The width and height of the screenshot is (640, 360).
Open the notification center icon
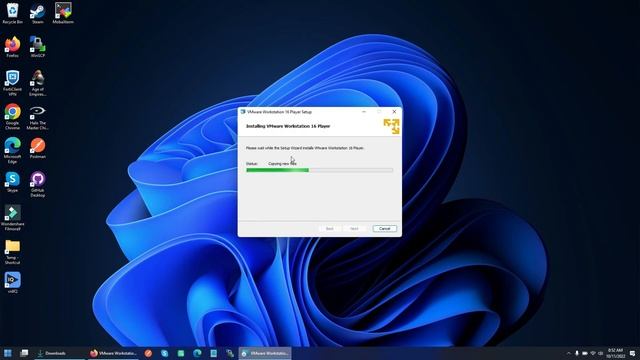point(633,353)
